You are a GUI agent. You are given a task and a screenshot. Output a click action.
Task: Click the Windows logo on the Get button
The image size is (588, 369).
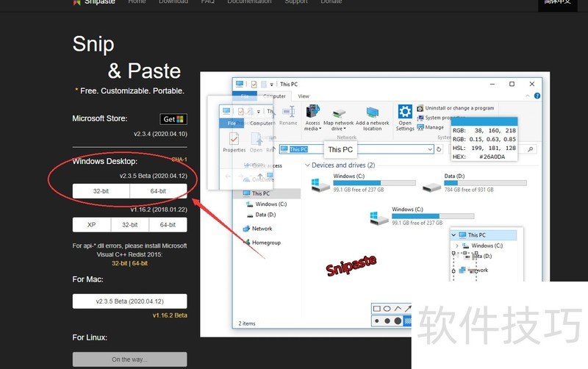(180, 119)
